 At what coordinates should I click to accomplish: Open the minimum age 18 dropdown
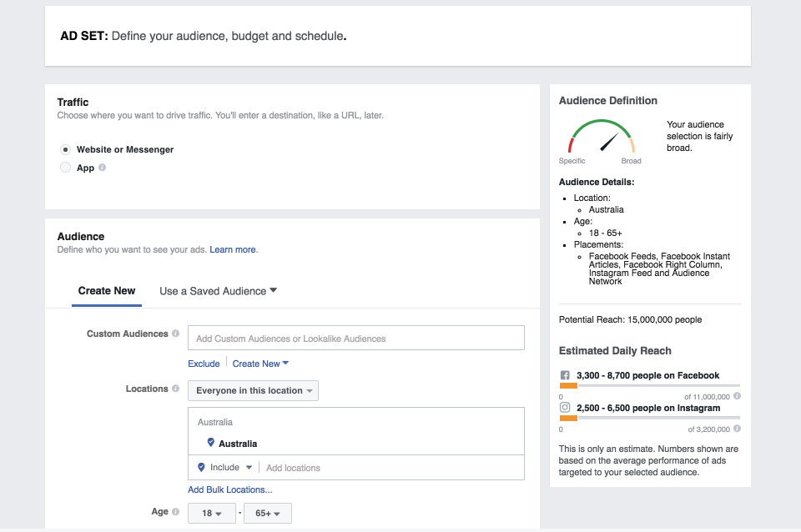[211, 513]
